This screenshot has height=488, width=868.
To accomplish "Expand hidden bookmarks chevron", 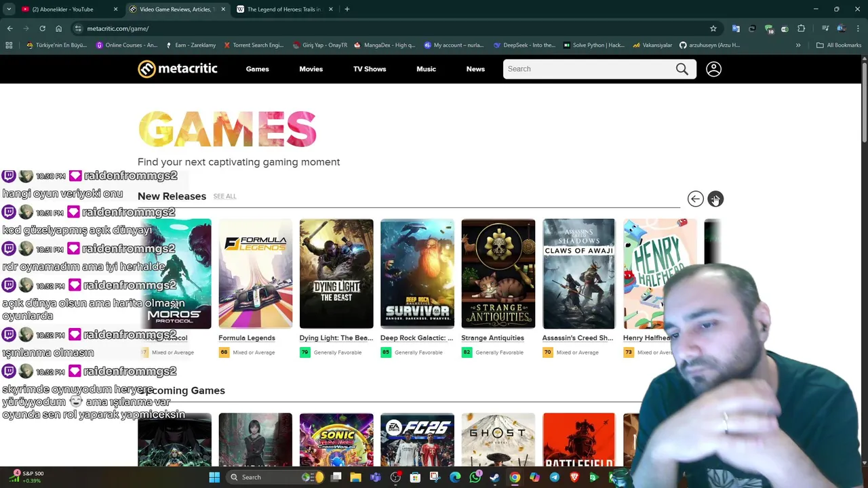I will click(x=798, y=45).
